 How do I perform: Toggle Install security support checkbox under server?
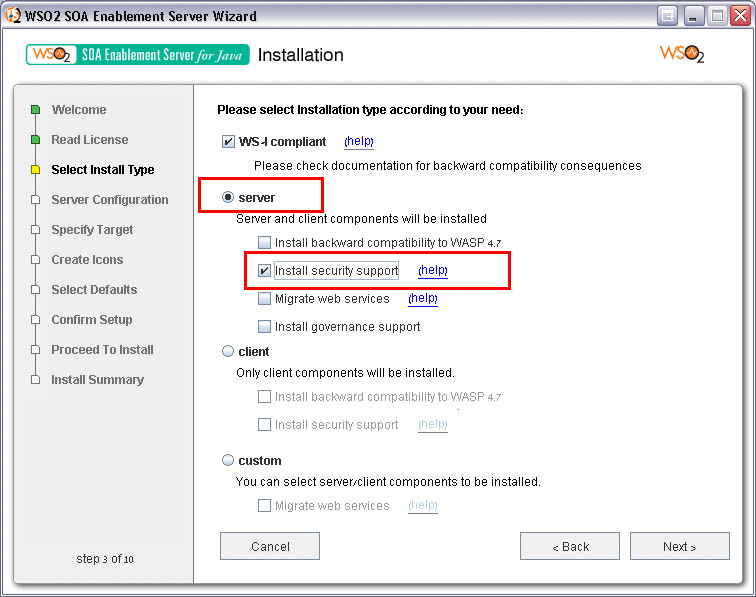coord(264,271)
